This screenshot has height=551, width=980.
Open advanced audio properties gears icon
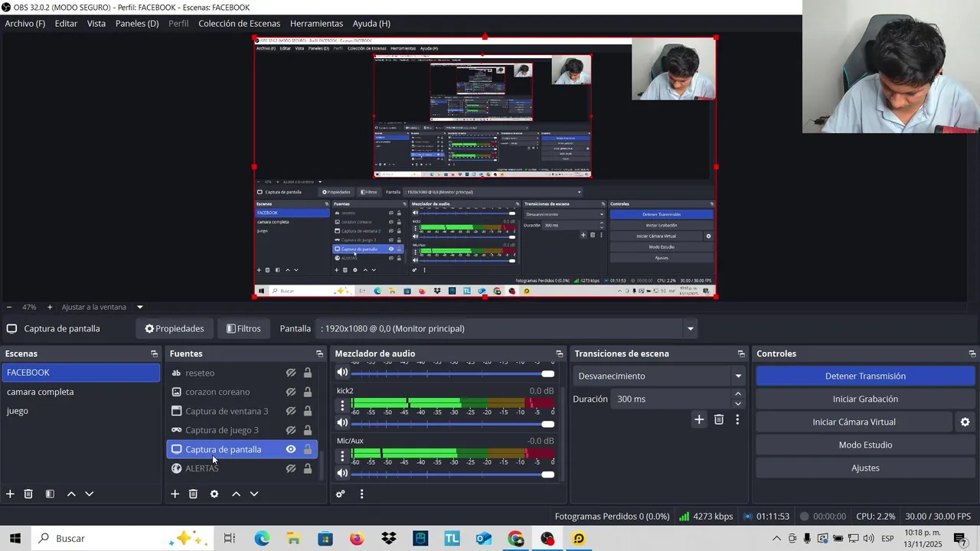pyautogui.click(x=341, y=494)
